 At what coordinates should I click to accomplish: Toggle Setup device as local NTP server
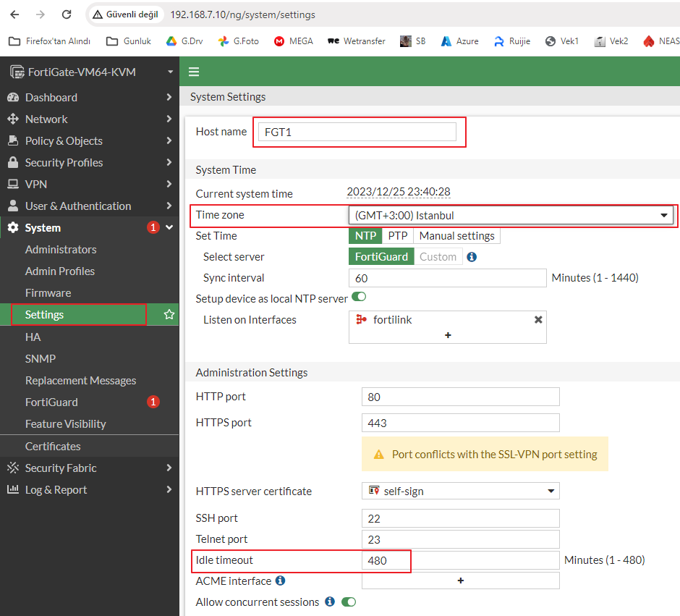pyautogui.click(x=359, y=297)
